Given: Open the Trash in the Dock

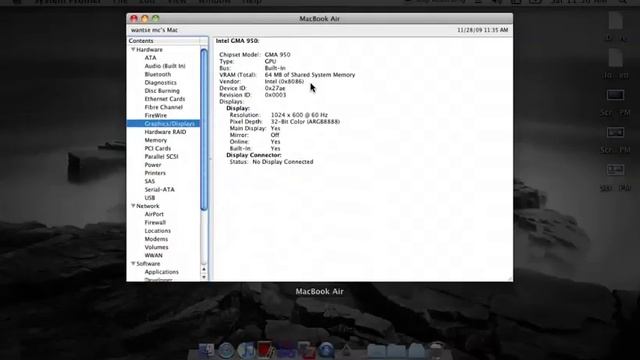Looking at the screenshot, I should coord(436,350).
